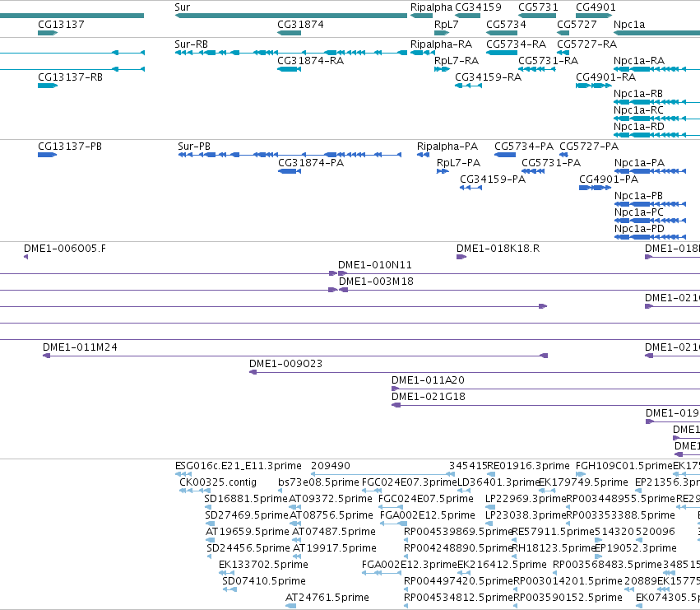The image size is (700, 610).
Task: Select the DME1-011M24 BAC clone
Action: pyautogui.click(x=295, y=356)
